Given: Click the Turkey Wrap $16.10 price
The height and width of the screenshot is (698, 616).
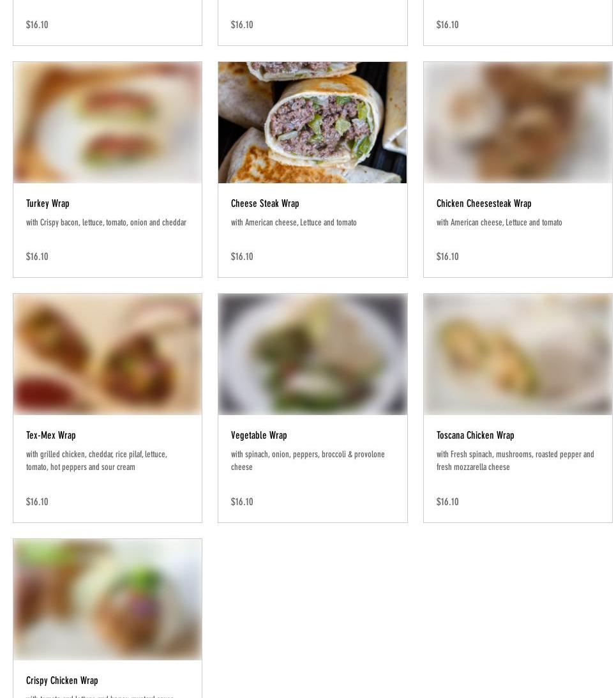Looking at the screenshot, I should coord(37,256).
